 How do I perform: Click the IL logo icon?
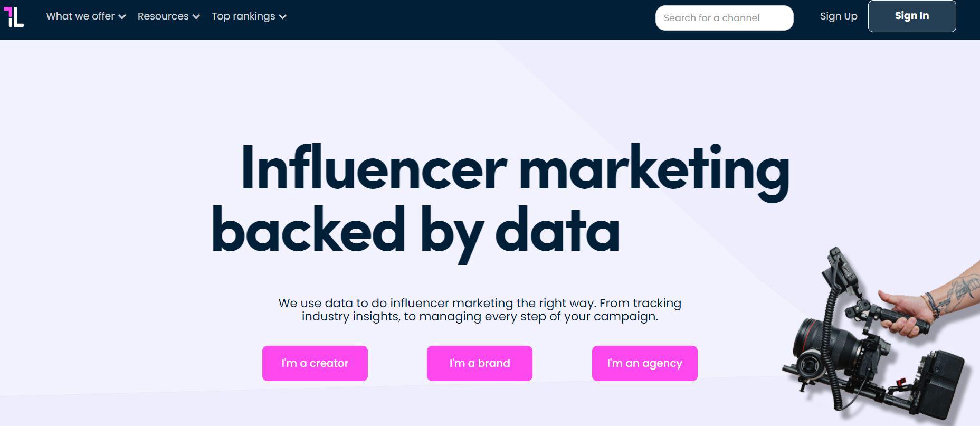coord(14,16)
